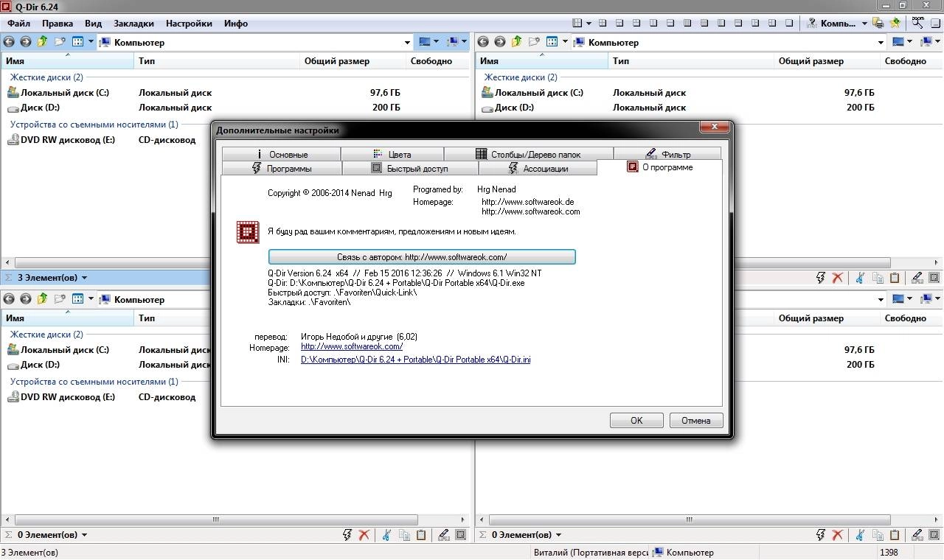Click copy icon in top-right pane status bar

(x=878, y=278)
